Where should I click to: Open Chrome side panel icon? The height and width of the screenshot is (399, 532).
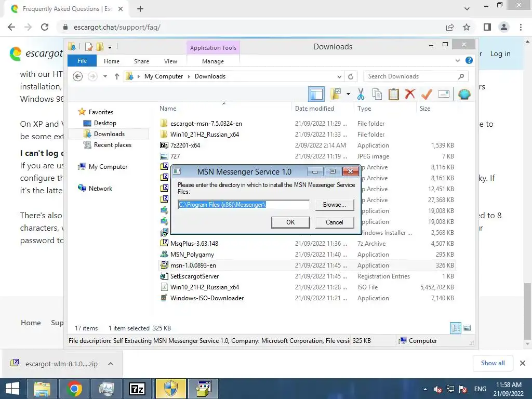click(x=487, y=27)
